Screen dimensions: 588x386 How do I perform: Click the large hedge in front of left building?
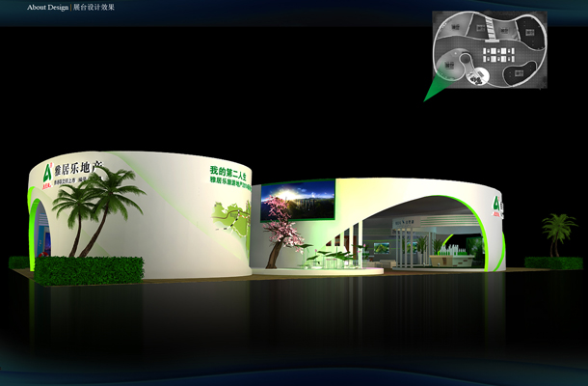pos(89,270)
